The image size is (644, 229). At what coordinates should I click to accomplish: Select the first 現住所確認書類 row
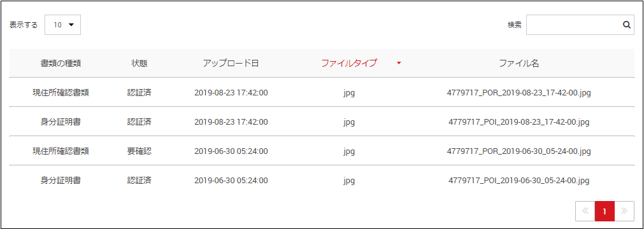[322, 92]
